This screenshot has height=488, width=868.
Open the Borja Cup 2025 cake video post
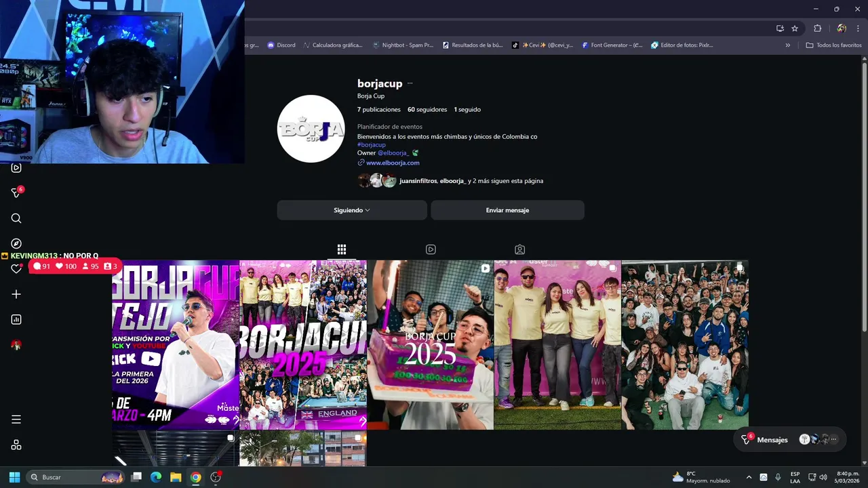tap(431, 345)
